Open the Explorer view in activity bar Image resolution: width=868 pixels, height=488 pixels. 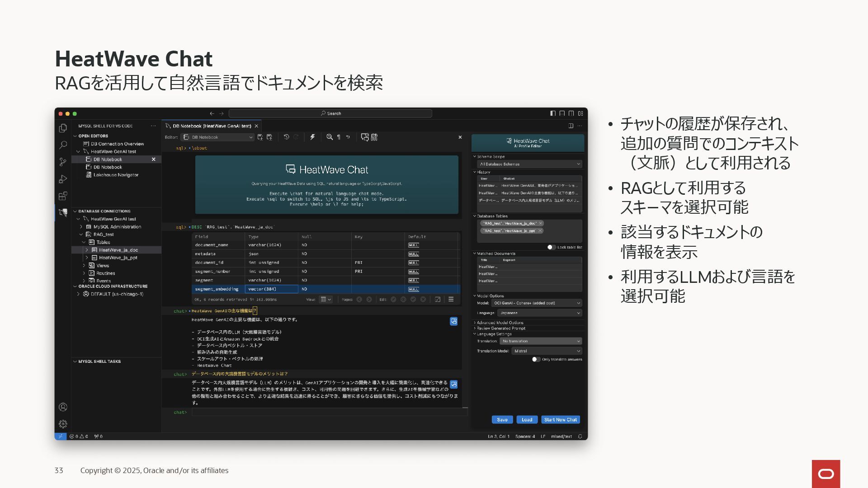coord(63,128)
